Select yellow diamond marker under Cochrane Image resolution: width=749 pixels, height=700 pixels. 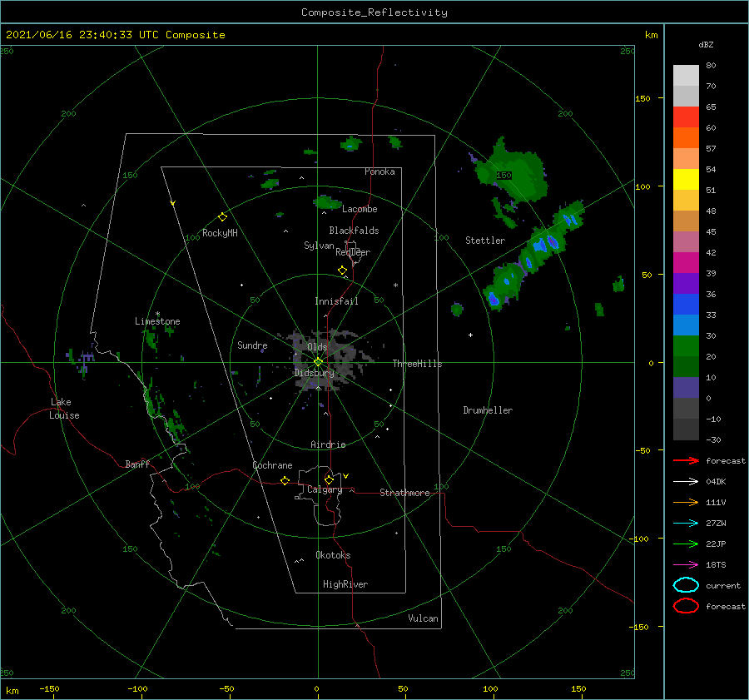click(x=285, y=481)
